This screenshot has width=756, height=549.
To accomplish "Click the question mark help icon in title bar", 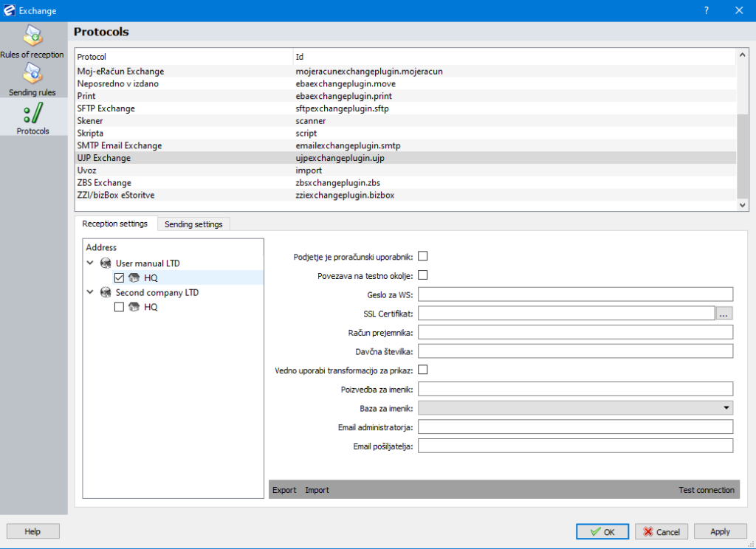I will click(x=707, y=10).
